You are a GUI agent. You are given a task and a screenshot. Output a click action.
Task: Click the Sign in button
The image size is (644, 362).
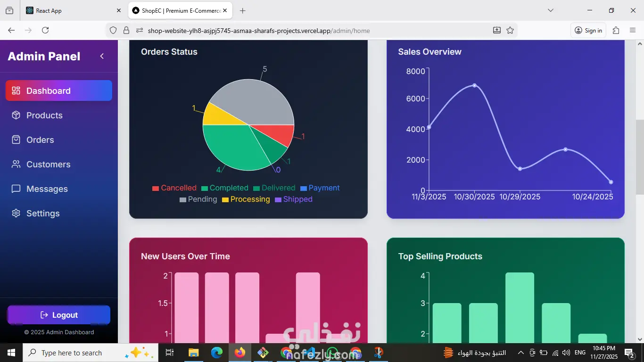pyautogui.click(x=588, y=30)
